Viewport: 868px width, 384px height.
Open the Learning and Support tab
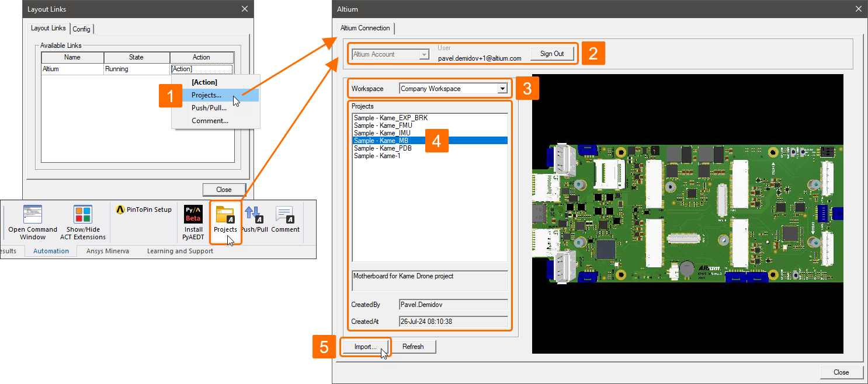(180, 251)
